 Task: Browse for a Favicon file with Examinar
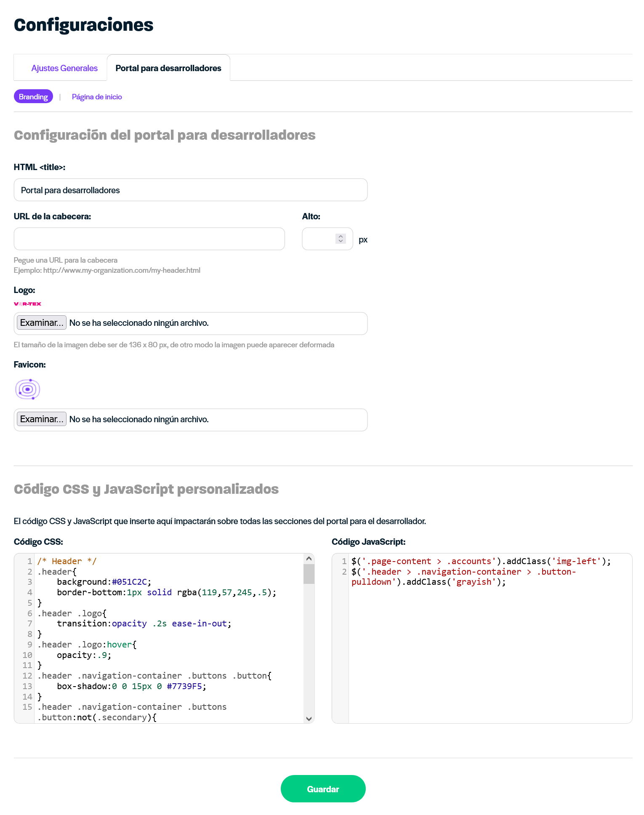click(x=42, y=419)
